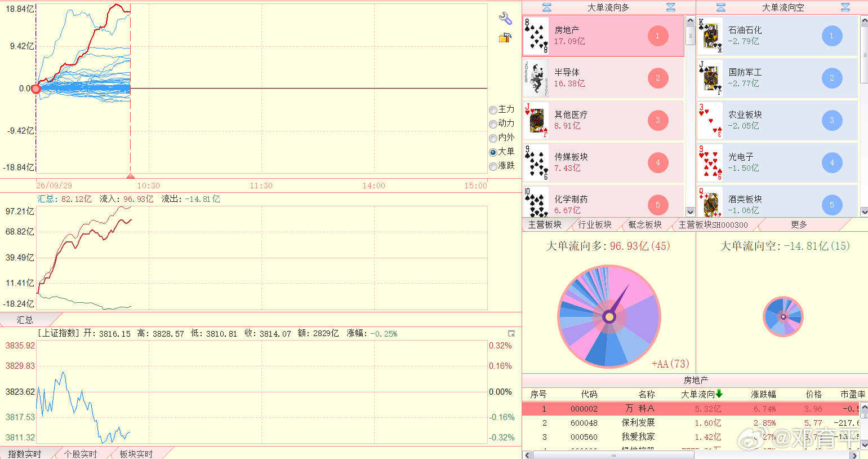Image resolution: width=868 pixels, height=459 pixels.
Task: Select the 保利发展 stock row
Action: (691, 422)
